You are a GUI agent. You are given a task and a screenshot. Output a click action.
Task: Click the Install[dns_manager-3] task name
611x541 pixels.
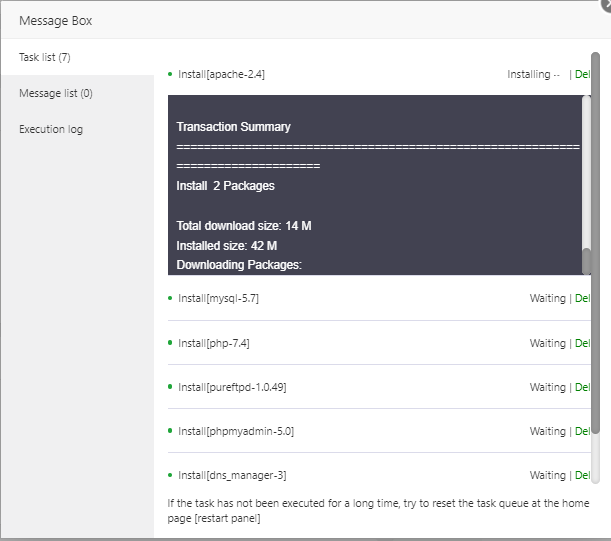[x=232, y=475]
